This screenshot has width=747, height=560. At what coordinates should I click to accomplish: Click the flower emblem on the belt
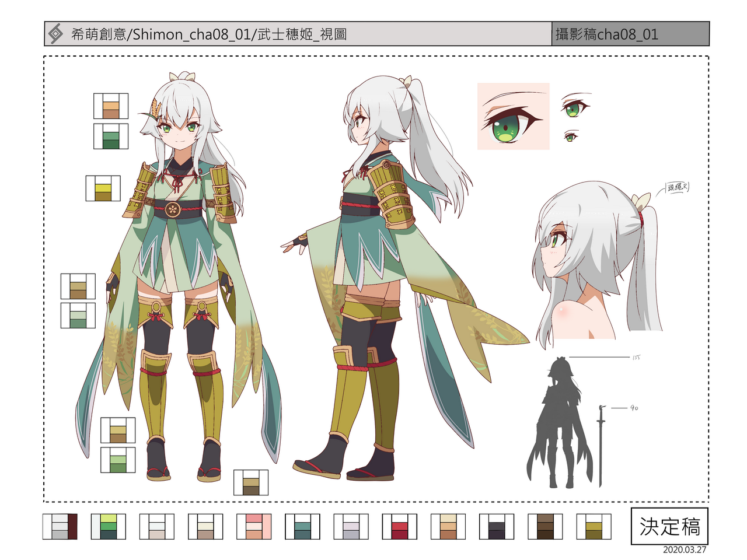pyautogui.click(x=173, y=209)
